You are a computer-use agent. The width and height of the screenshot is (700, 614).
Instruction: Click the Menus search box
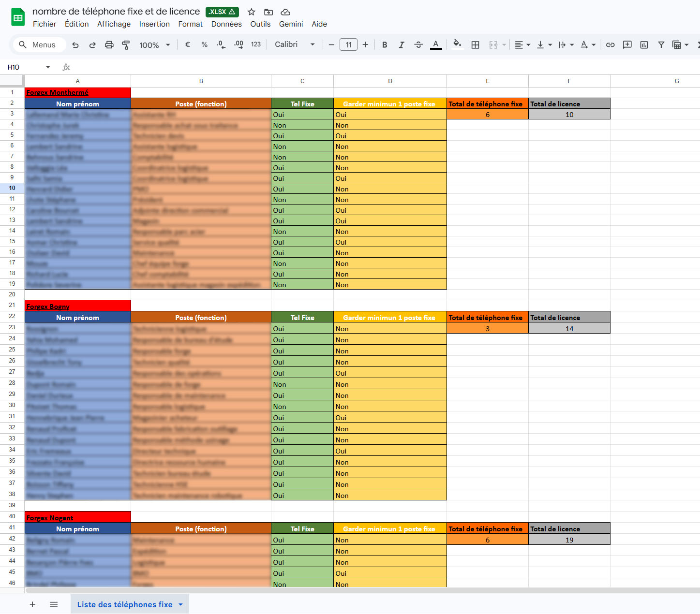[40, 45]
